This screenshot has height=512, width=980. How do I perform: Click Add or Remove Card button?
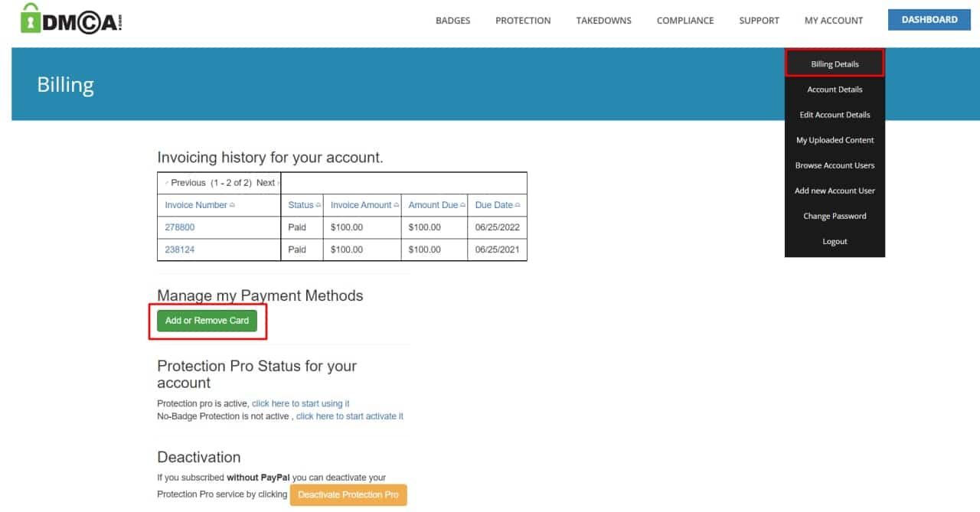pyautogui.click(x=207, y=321)
